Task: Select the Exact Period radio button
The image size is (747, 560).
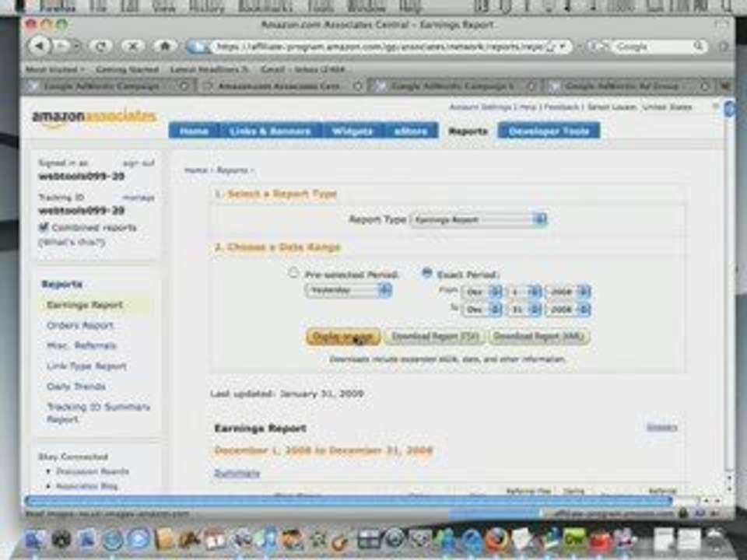Action: coord(427,273)
